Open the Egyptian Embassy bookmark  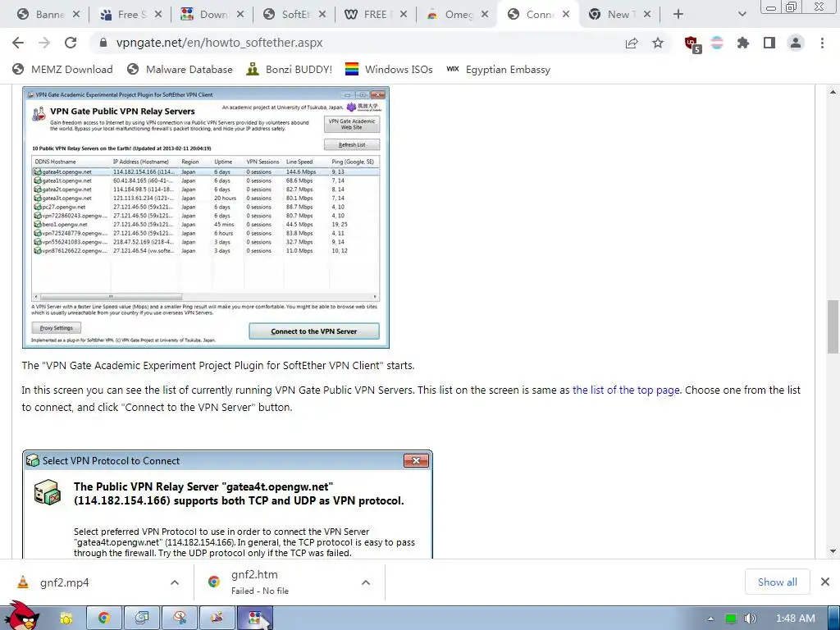(498, 69)
